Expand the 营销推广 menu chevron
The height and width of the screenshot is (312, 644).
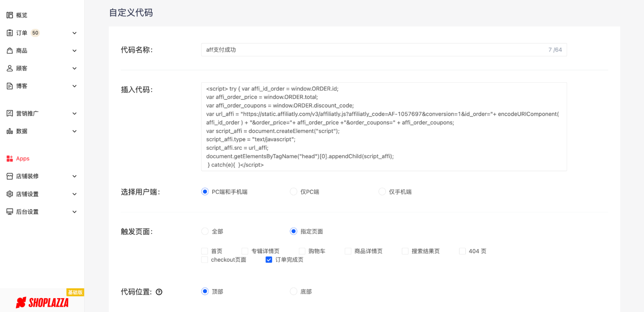(74, 113)
